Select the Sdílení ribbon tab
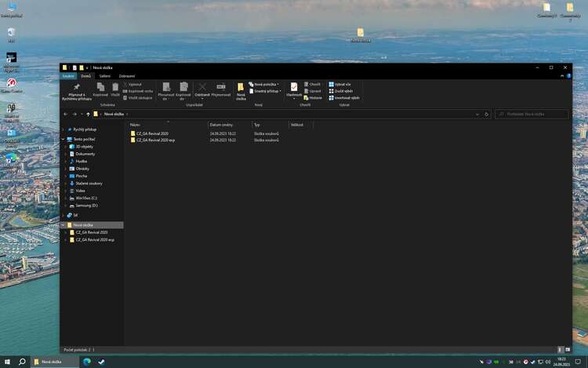 [104, 76]
